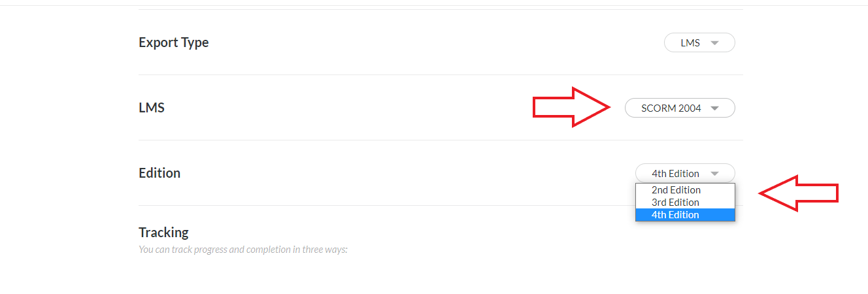This screenshot has width=868, height=294.
Task: Click the caret arrow in Export Type pill
Action: [x=714, y=43]
